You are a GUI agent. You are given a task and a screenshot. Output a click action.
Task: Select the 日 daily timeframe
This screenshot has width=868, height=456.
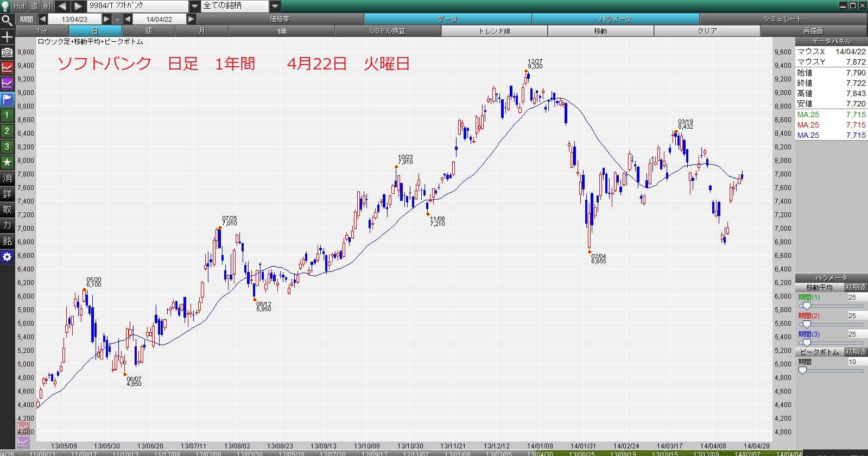point(95,31)
